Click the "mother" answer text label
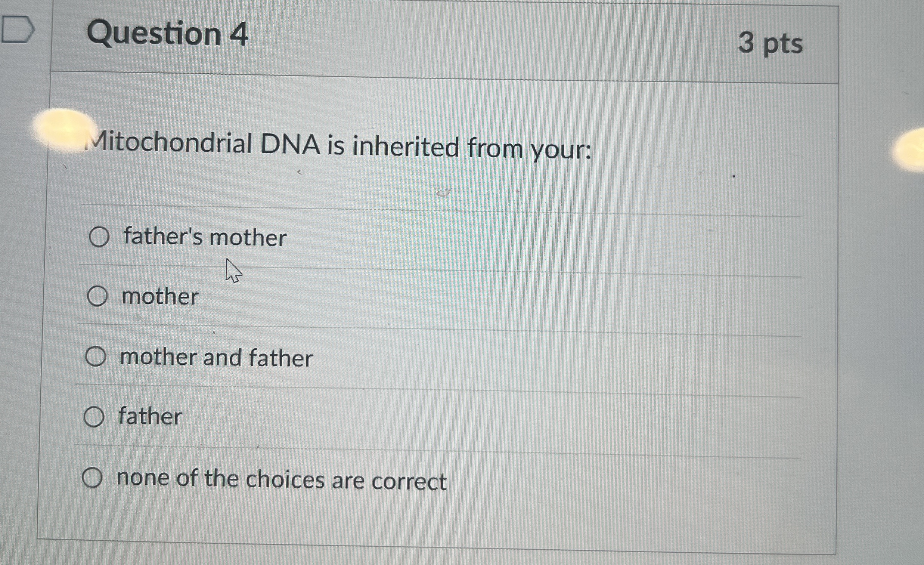This screenshot has width=924, height=565. point(161,297)
